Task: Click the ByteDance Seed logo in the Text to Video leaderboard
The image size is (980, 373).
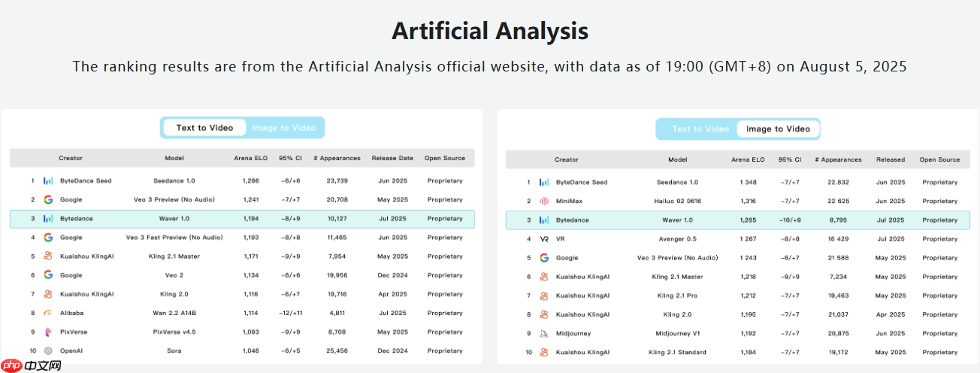Action: tap(48, 180)
